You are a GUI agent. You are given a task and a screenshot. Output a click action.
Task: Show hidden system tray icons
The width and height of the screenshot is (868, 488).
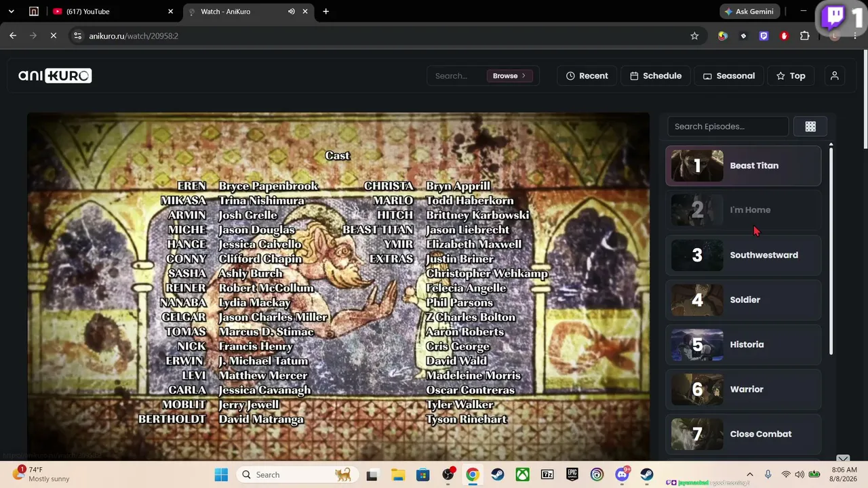point(750,475)
